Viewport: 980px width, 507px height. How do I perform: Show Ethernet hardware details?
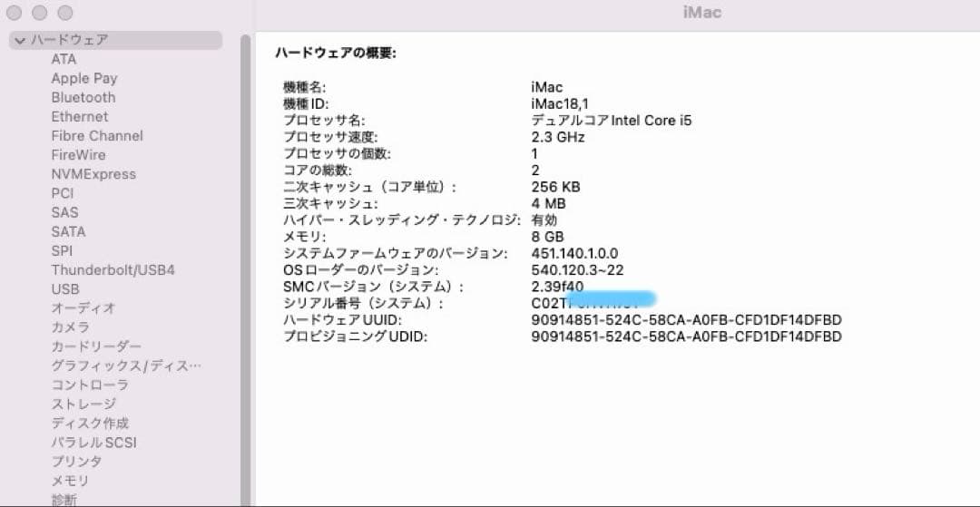tap(79, 117)
